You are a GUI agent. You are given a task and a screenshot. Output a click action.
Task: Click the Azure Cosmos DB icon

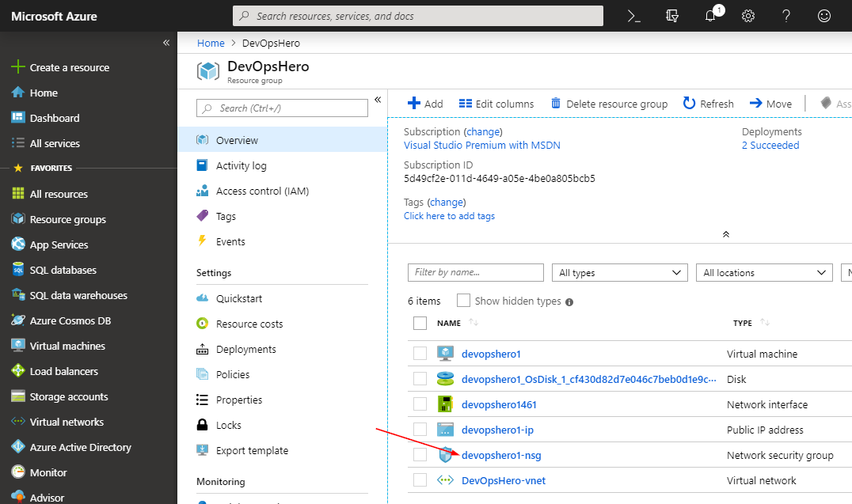[18, 320]
